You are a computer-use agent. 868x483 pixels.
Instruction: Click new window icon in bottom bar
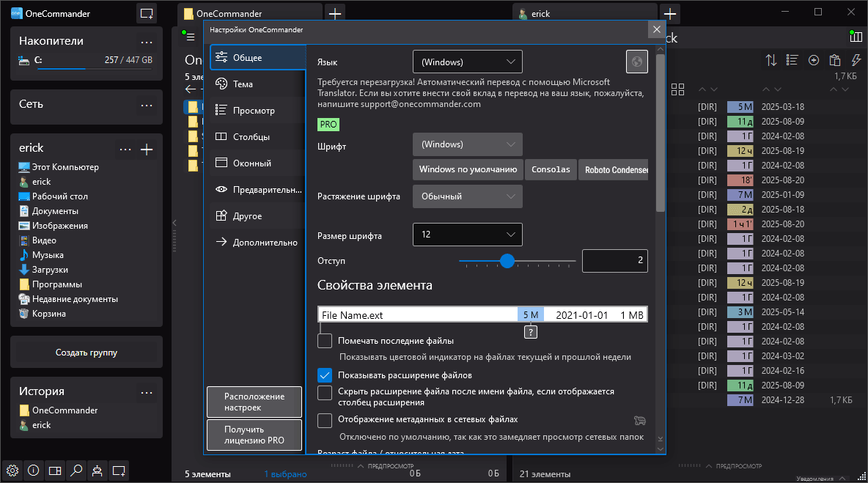click(x=119, y=471)
